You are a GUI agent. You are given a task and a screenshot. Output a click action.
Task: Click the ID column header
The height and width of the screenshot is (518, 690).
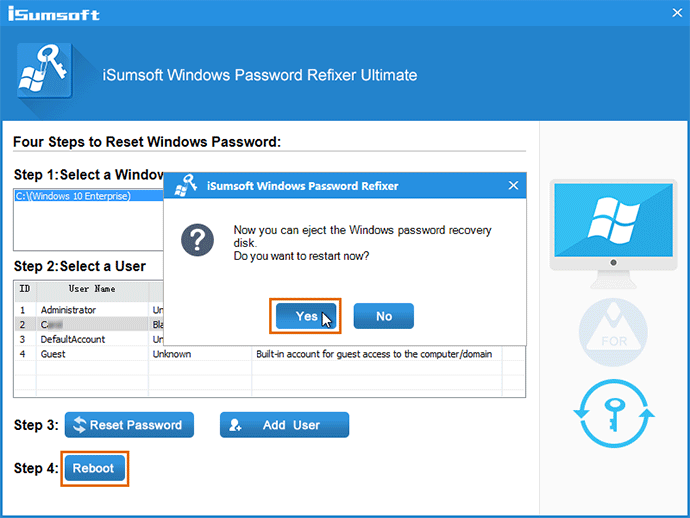coord(25,289)
